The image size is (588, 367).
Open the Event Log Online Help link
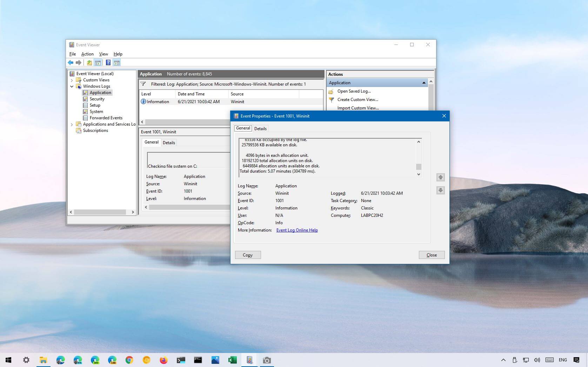tap(297, 230)
